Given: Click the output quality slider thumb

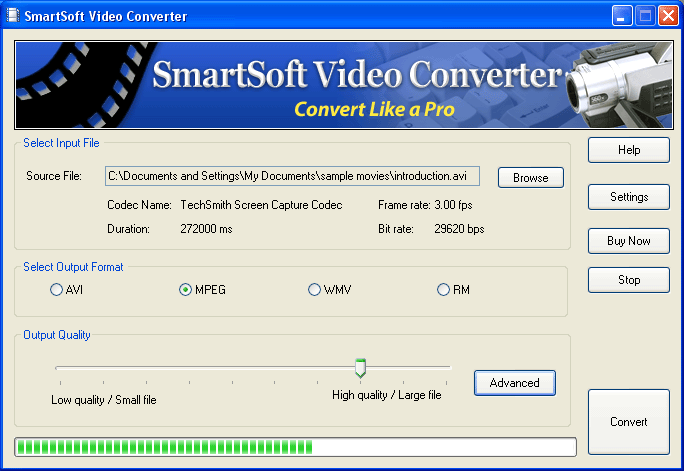Looking at the screenshot, I should pyautogui.click(x=360, y=368).
